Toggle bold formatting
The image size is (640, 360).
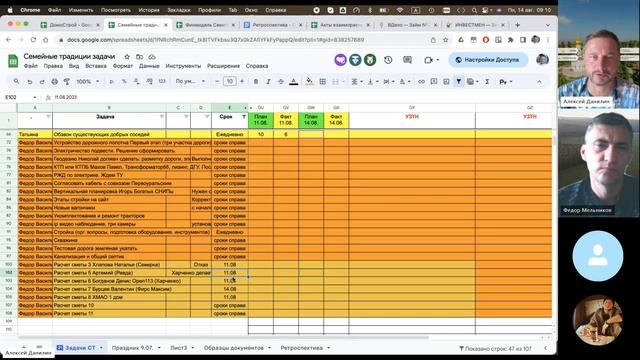[x=256, y=82]
